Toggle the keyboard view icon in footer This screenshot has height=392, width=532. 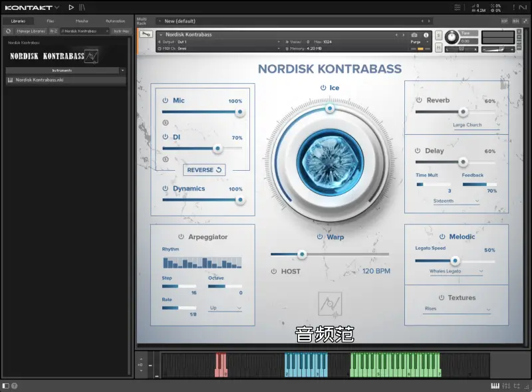(495, 386)
